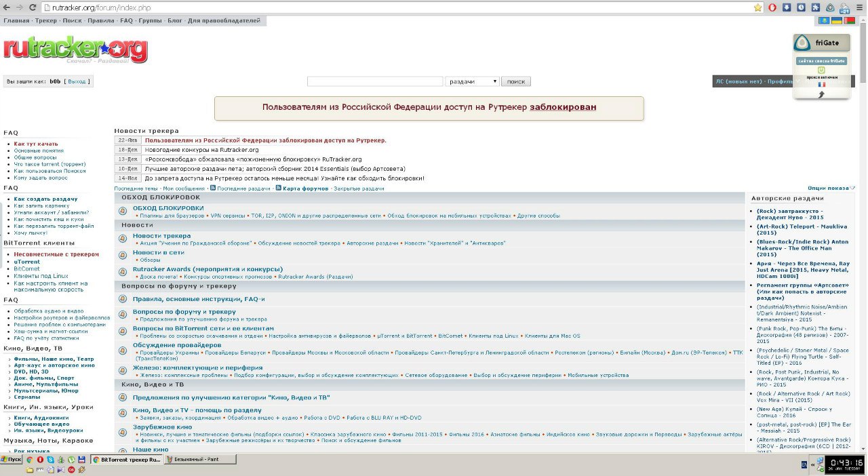Open 'Трекер' in top navigation menu

tap(45, 21)
